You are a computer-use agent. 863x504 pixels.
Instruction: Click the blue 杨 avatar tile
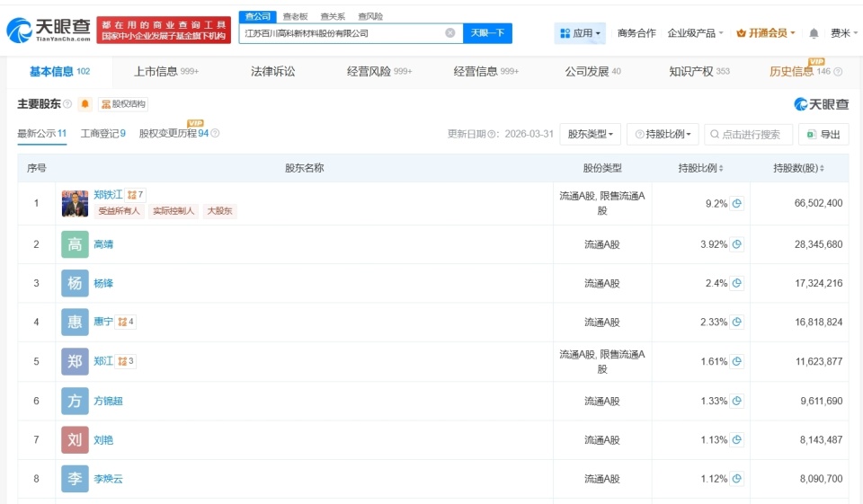[x=75, y=283]
